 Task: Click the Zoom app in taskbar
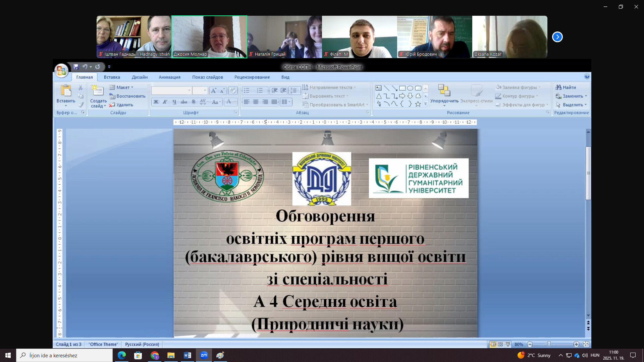(x=204, y=355)
